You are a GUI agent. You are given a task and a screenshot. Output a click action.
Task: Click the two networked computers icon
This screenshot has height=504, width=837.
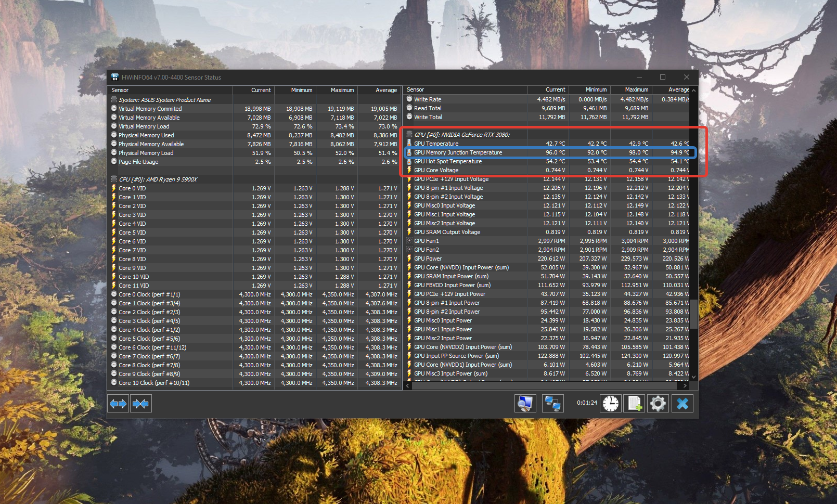coord(552,404)
